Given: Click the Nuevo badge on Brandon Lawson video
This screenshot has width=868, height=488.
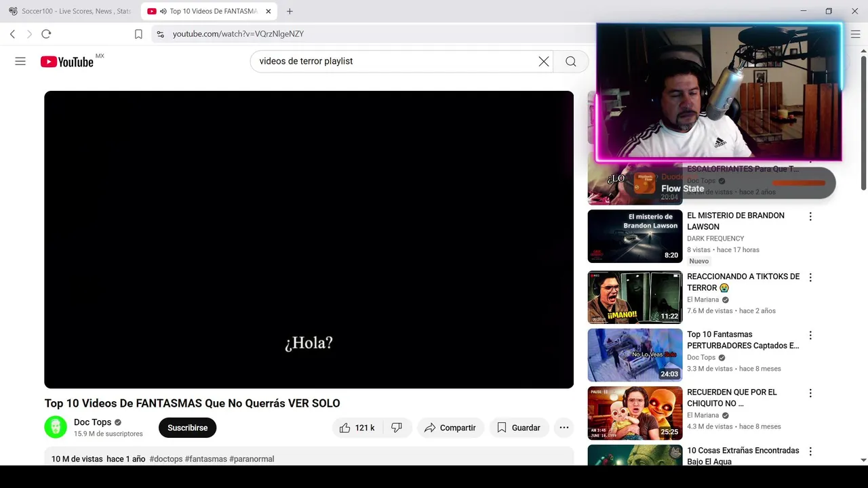Looking at the screenshot, I should point(699,261).
